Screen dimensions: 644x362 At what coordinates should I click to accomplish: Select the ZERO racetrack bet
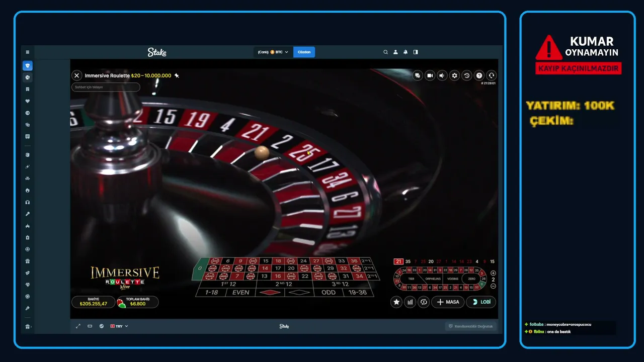click(x=471, y=279)
